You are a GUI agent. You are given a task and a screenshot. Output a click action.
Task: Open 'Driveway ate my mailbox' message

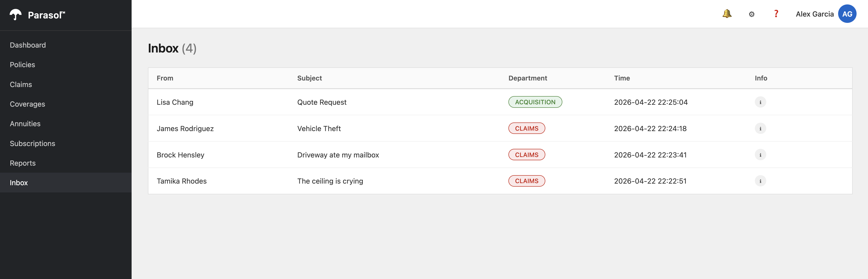(338, 155)
